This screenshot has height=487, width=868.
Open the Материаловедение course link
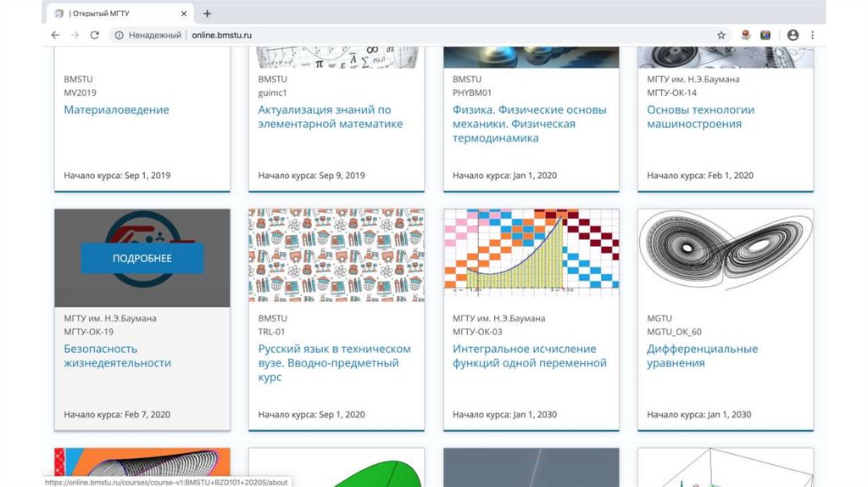pyautogui.click(x=116, y=109)
